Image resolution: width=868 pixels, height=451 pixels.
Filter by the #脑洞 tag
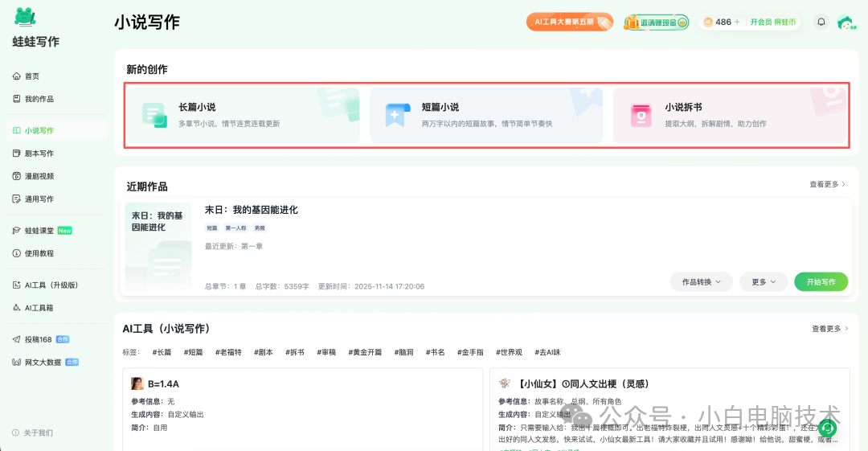pos(403,352)
